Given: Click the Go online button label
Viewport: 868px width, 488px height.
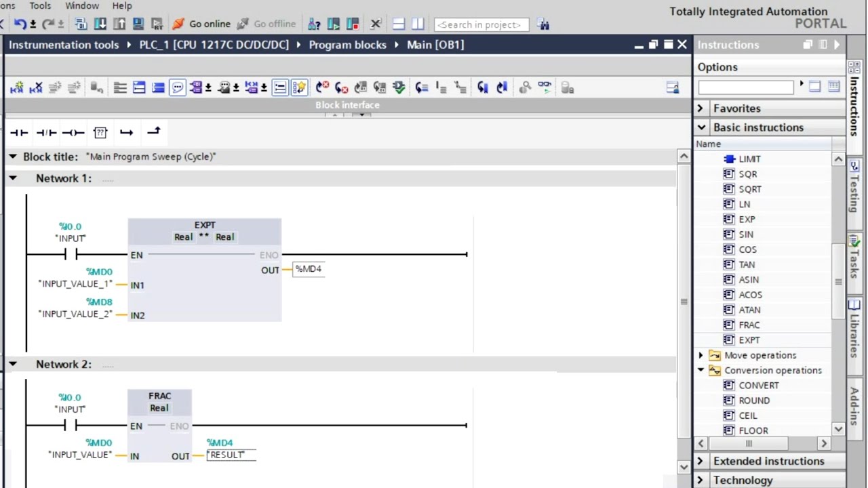Looking at the screenshot, I should [x=210, y=24].
